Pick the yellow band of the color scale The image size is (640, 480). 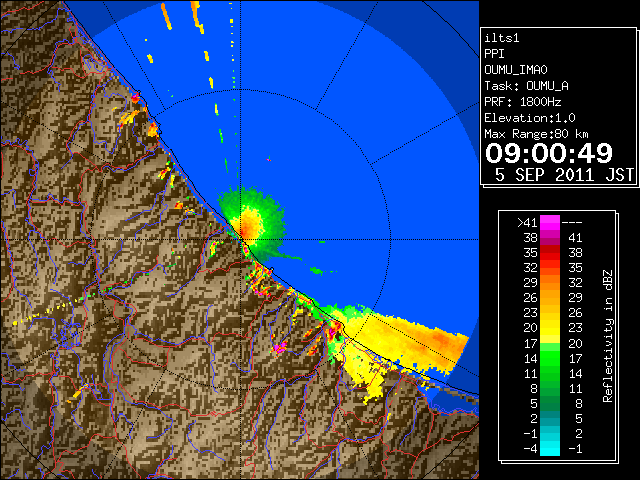[550, 328]
